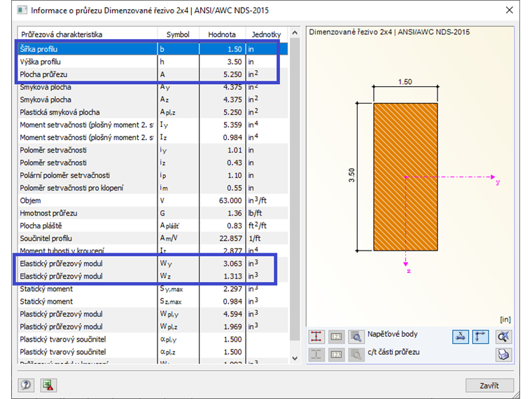
Task: Select the Výška profilu row
Action: pyautogui.click(x=153, y=62)
